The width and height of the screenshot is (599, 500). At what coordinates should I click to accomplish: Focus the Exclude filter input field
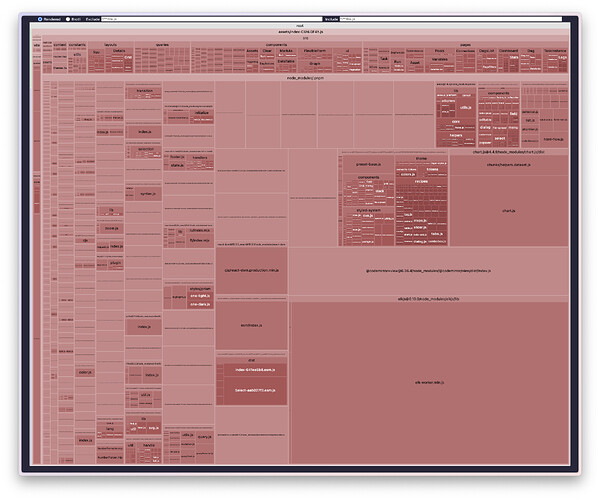pos(212,19)
